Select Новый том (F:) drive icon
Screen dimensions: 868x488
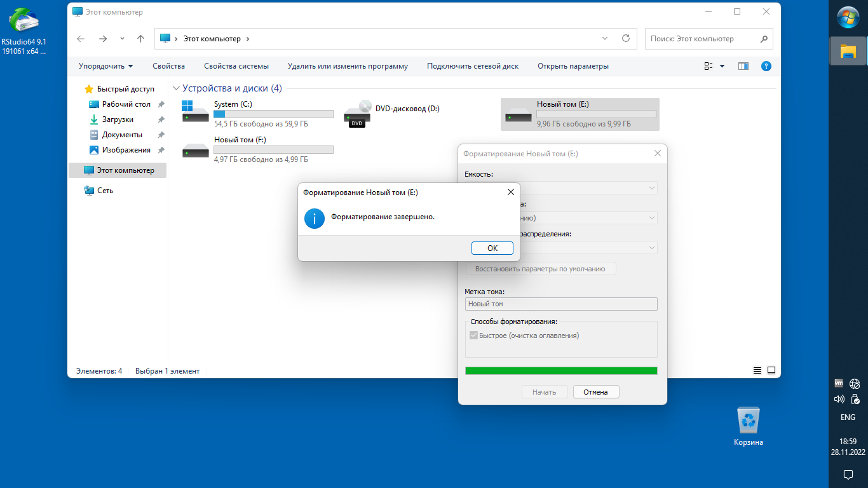[x=195, y=151]
